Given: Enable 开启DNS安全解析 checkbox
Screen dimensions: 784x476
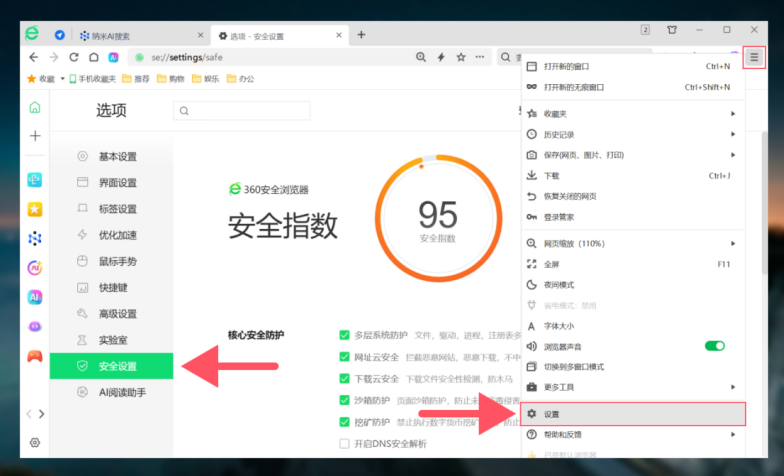Looking at the screenshot, I should (x=344, y=444).
